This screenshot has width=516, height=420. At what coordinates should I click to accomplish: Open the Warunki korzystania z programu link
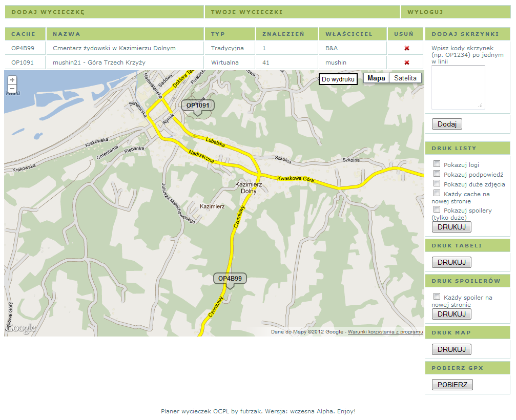387,331
